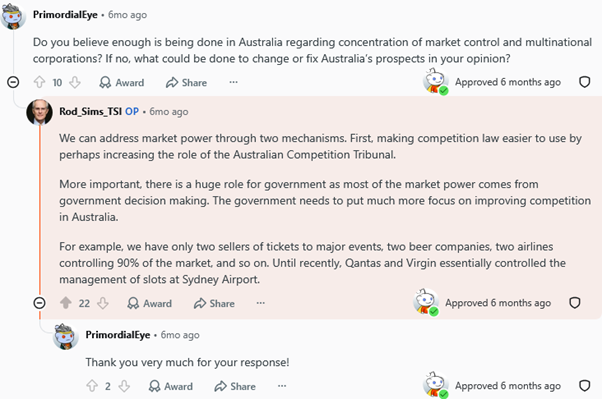Open mod shield on the thank-you comment
This screenshot has height=399, width=602.
[584, 386]
